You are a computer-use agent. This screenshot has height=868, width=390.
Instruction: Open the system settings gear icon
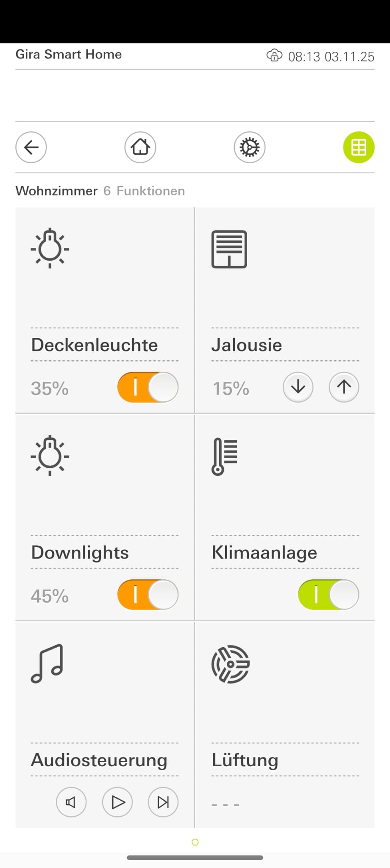tap(250, 147)
